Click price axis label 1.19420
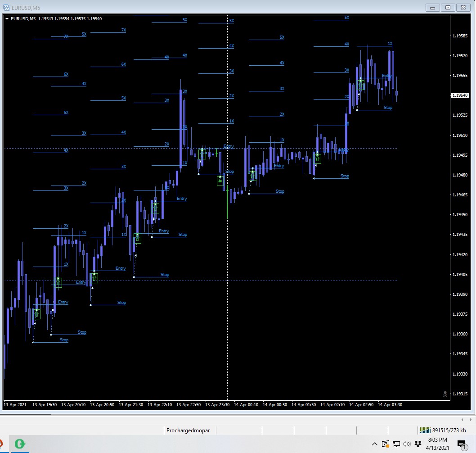 [x=460, y=254]
